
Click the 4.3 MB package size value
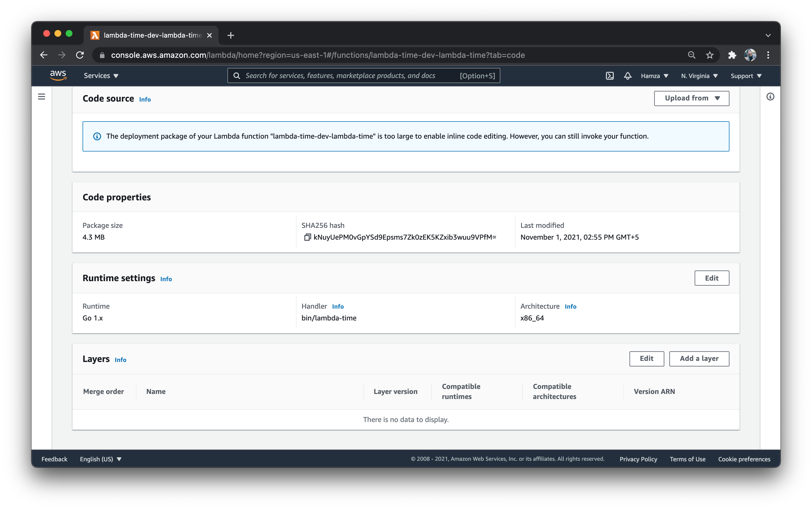click(93, 237)
